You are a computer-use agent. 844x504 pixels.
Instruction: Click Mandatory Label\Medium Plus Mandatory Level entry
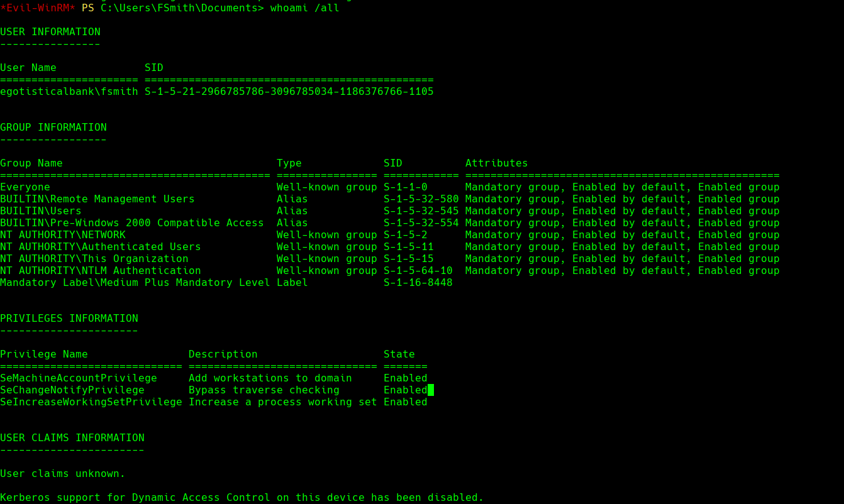pyautogui.click(x=135, y=282)
